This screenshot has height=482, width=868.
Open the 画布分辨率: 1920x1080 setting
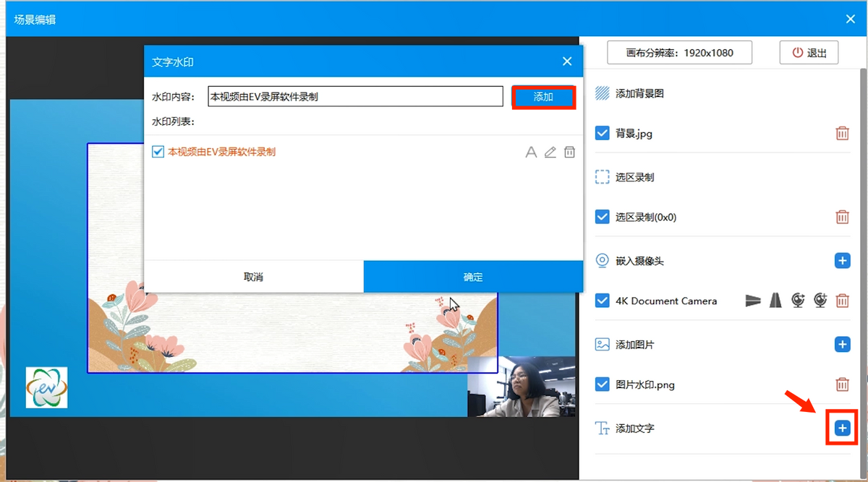(679, 53)
